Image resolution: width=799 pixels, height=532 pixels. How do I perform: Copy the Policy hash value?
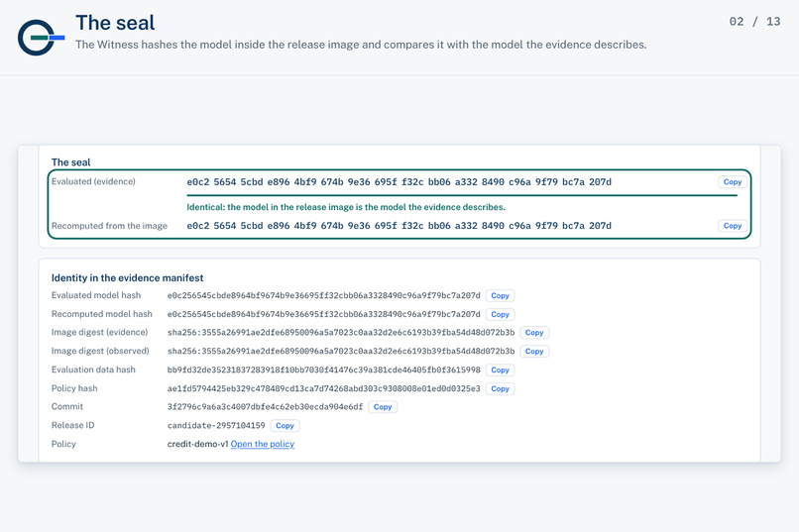(x=500, y=389)
